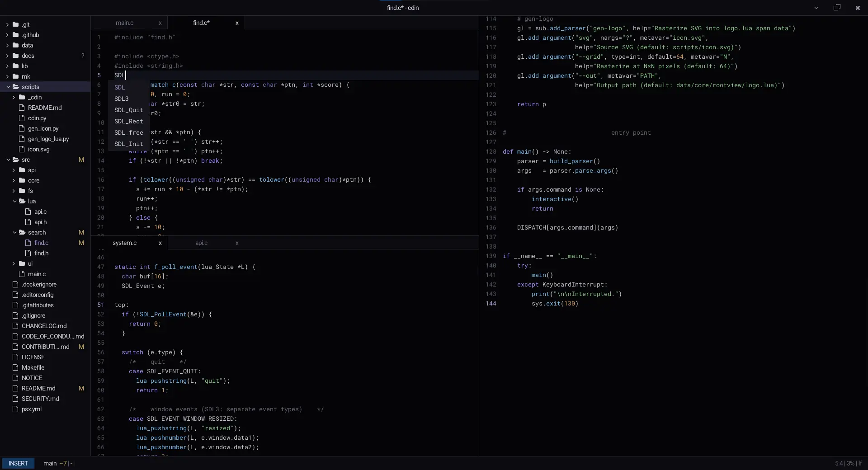868x470 pixels.
Task: Pick SDL_Init from the suggestions
Action: (x=129, y=144)
